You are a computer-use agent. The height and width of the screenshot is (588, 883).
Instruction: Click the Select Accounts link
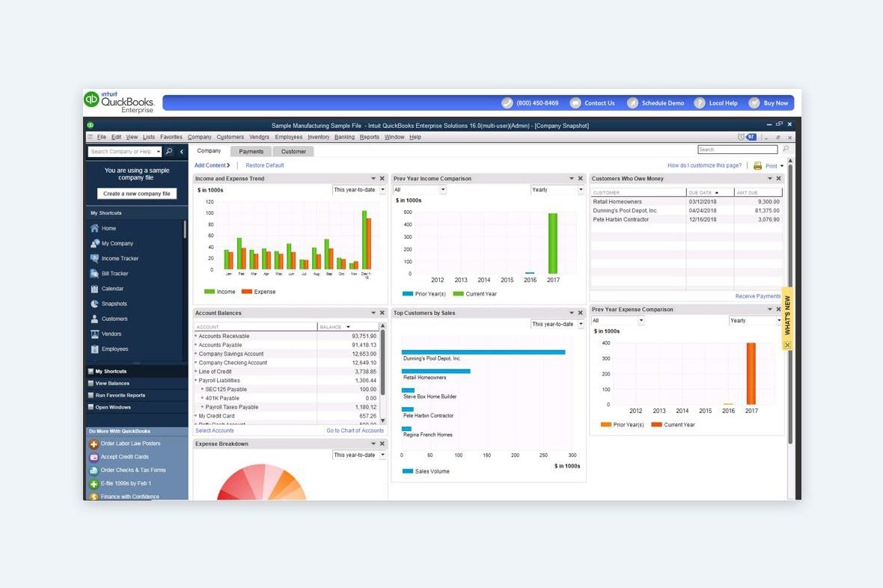click(215, 431)
